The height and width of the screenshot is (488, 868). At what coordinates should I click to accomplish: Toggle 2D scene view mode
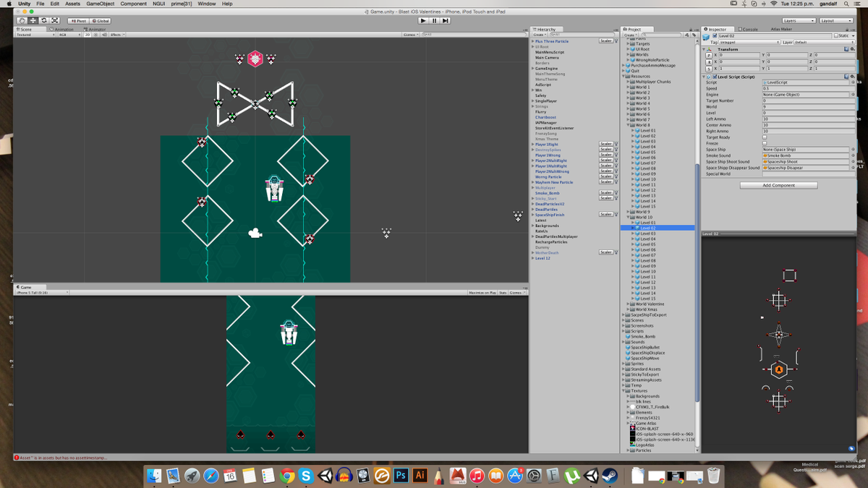88,34
